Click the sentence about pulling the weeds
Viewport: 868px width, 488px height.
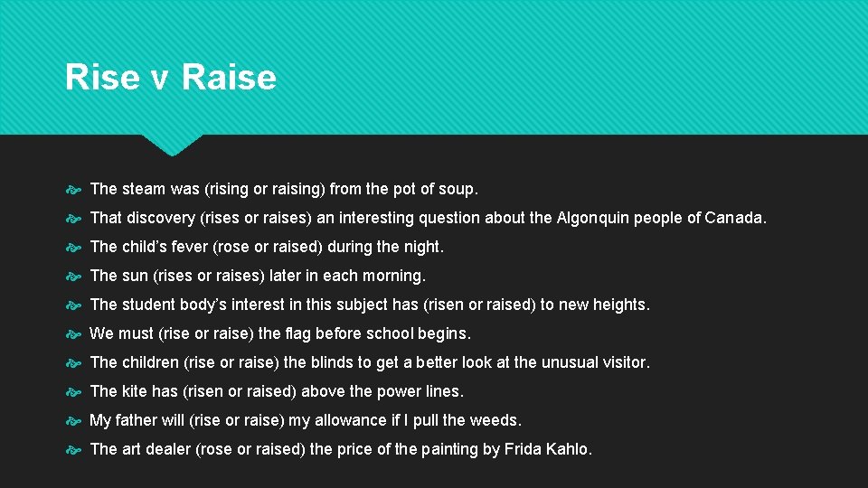[x=306, y=420]
